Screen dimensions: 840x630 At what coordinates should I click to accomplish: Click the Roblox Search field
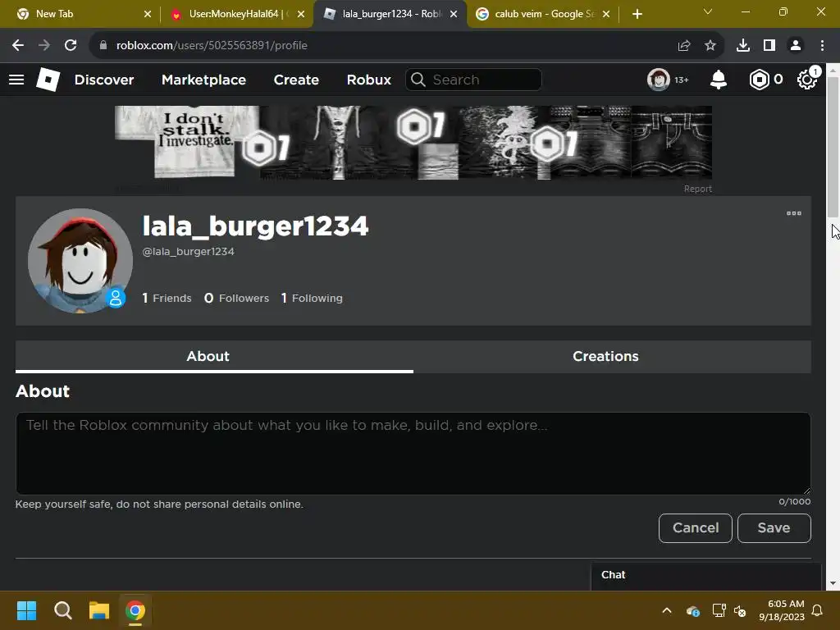point(473,80)
